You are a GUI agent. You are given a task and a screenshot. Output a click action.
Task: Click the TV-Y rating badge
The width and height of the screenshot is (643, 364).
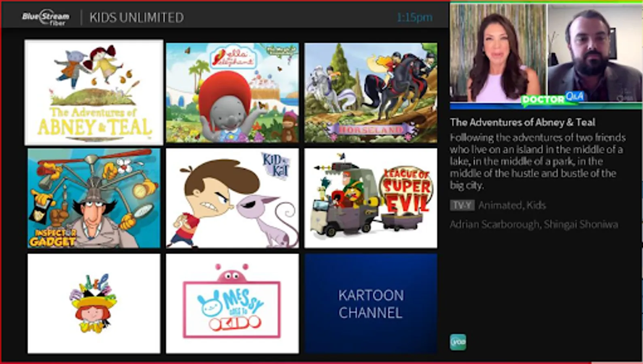click(462, 205)
